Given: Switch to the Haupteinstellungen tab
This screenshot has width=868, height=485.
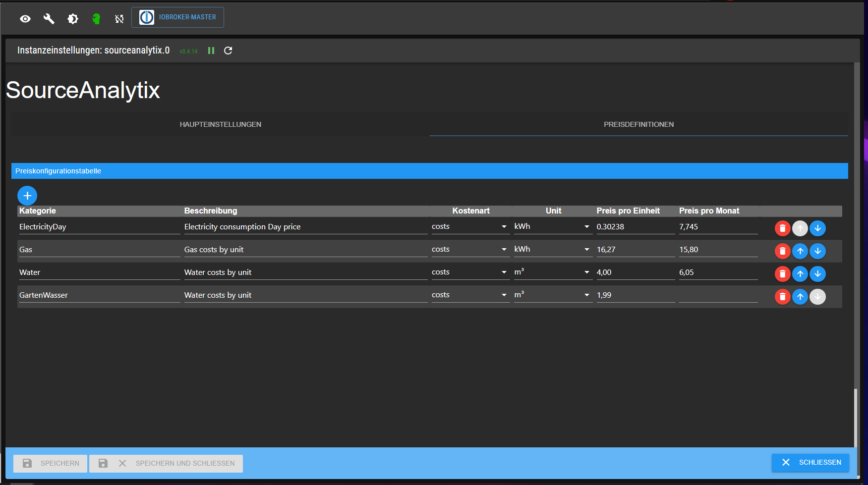Looking at the screenshot, I should [x=220, y=124].
